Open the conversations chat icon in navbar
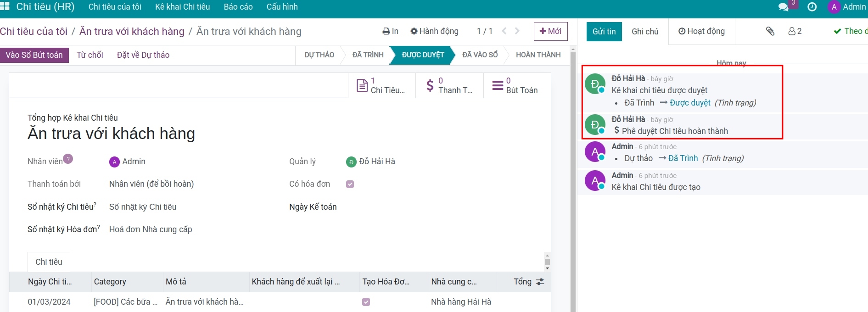 click(784, 7)
